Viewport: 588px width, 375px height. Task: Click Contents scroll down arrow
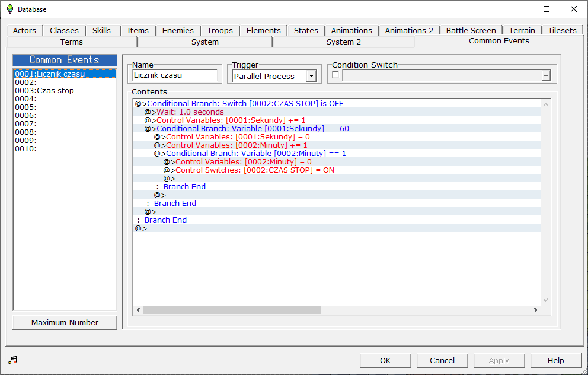(546, 300)
